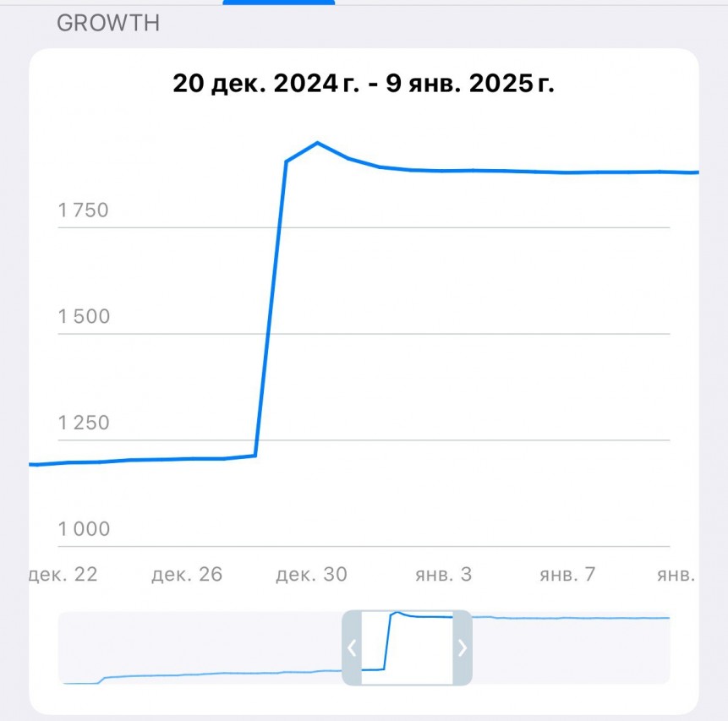Screen dimensions: 728x721
Task: Click the "дек. 26" x-axis label
Action: coord(187,575)
